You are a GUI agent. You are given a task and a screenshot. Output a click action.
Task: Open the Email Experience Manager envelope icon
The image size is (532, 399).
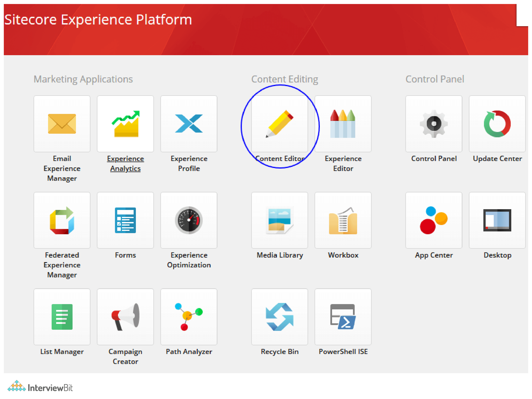(x=62, y=124)
